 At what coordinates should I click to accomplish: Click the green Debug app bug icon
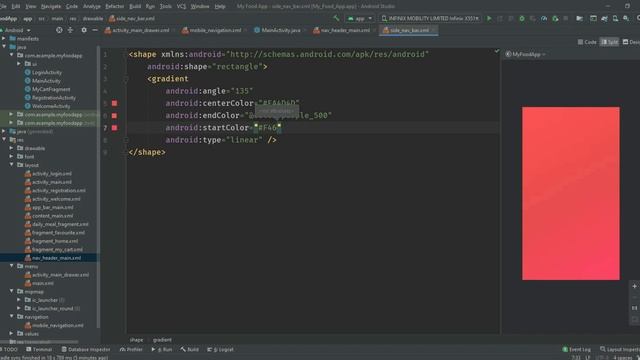click(522, 18)
